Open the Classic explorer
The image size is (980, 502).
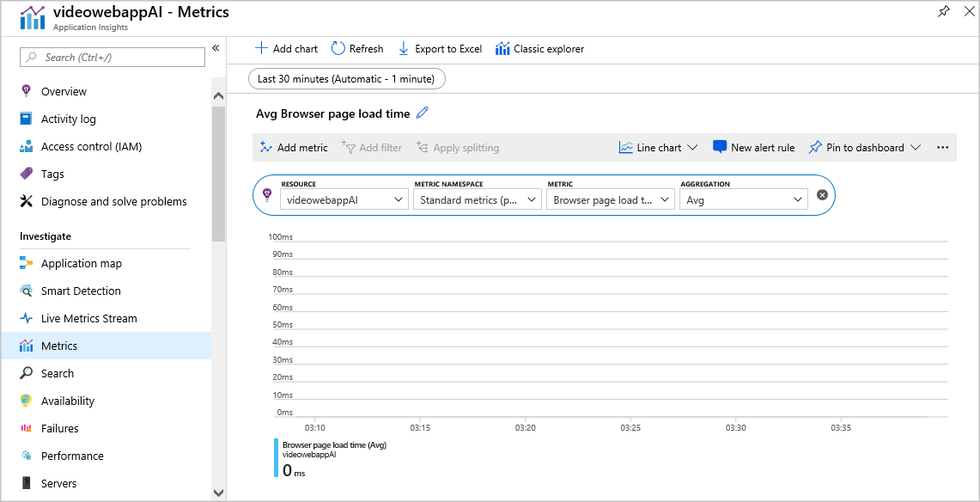click(x=540, y=49)
